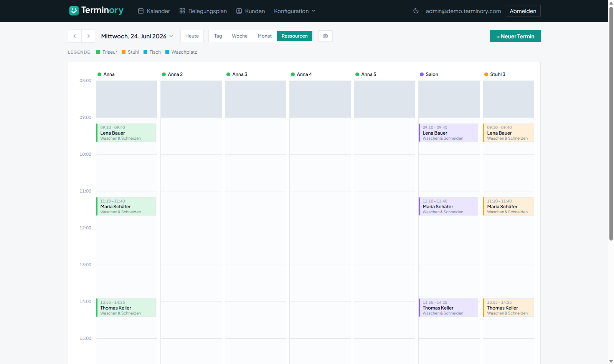
Task: Click the Terminory brand name
Action: [x=102, y=10]
